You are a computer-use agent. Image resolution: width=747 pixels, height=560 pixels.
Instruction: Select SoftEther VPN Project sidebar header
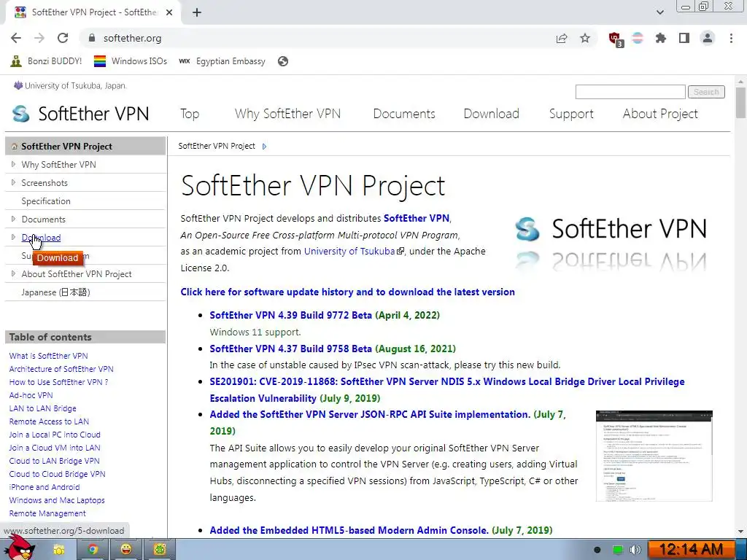click(85, 146)
